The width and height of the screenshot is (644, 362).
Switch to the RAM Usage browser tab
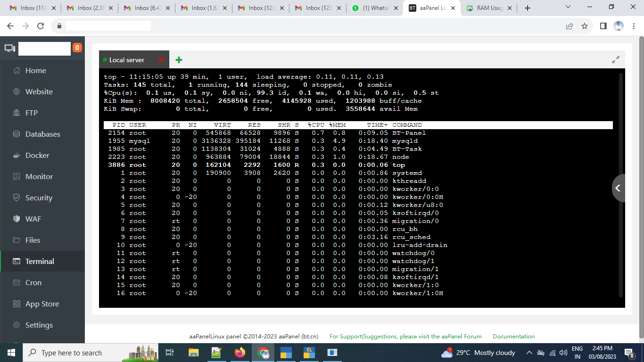(x=488, y=8)
